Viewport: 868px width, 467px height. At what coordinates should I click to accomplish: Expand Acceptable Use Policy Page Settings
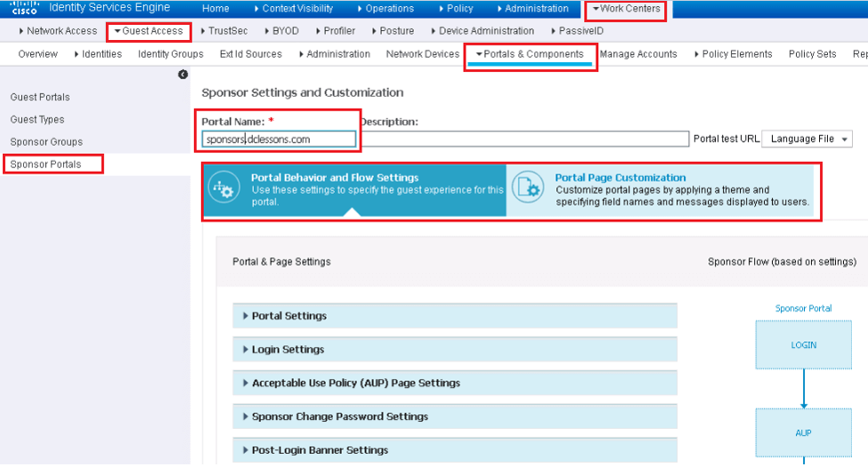point(455,382)
